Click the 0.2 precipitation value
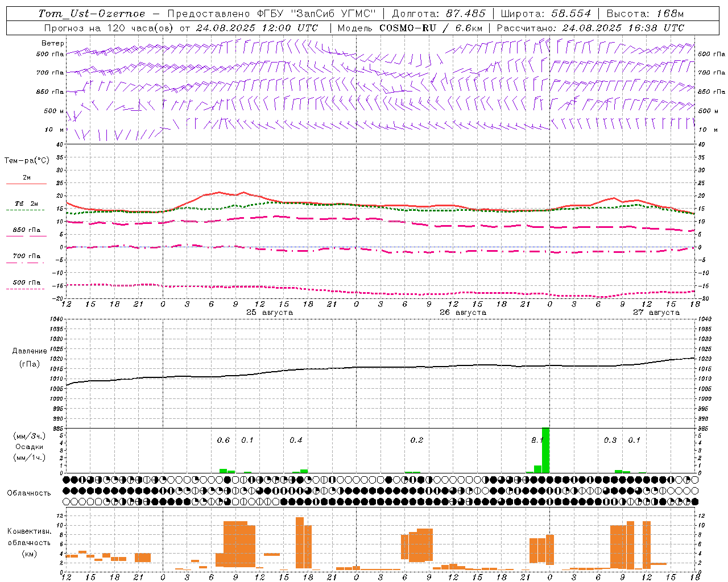 coord(417,440)
